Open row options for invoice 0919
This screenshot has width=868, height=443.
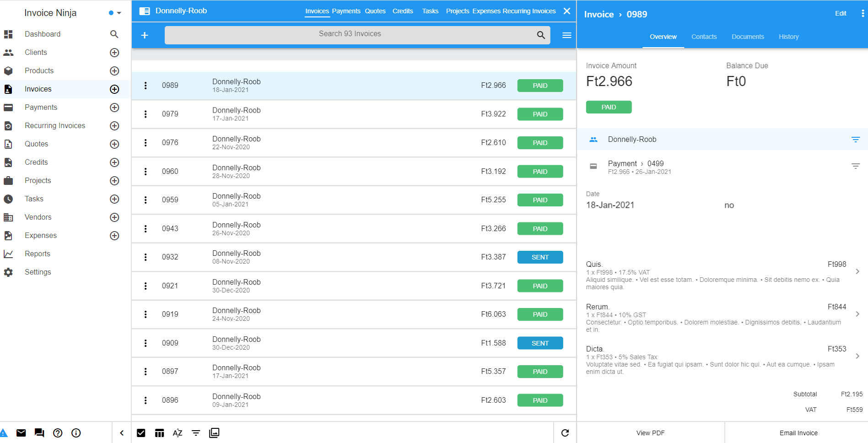click(x=146, y=314)
